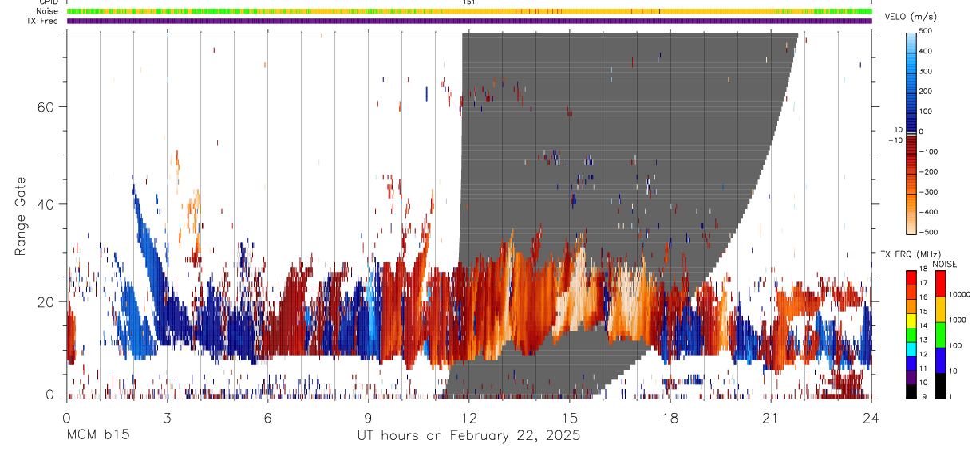Click the '16' TX frequency scale label
Screen dimensions: 980x452
(925, 297)
